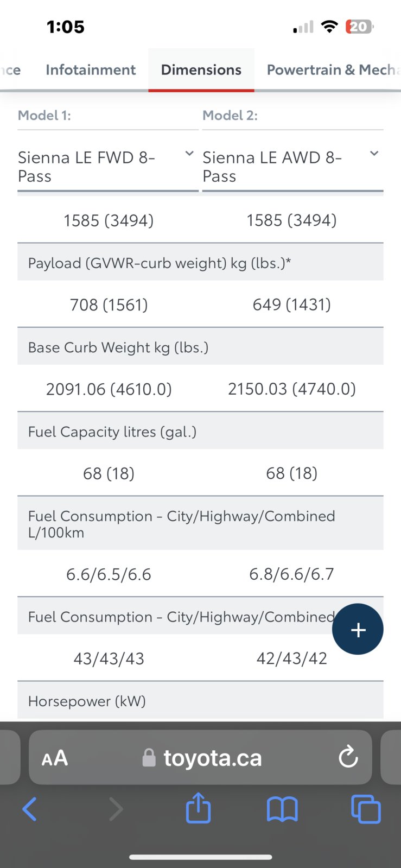Open Safari bookmarks book icon
This screenshot has height=868, width=401.
click(x=282, y=809)
